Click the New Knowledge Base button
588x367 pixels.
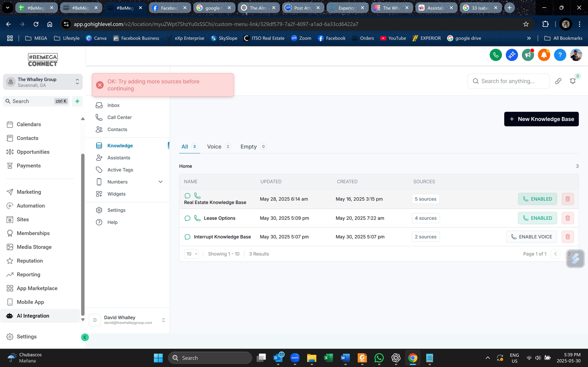[x=541, y=119]
